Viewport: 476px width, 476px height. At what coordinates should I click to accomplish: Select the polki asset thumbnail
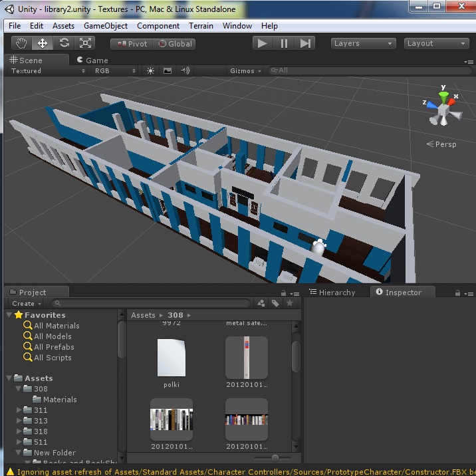pyautogui.click(x=172, y=358)
